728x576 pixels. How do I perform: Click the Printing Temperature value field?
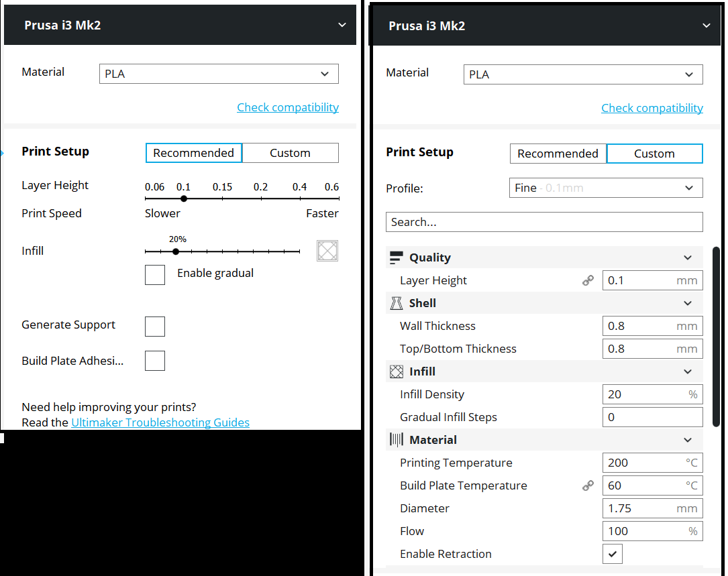(652, 463)
